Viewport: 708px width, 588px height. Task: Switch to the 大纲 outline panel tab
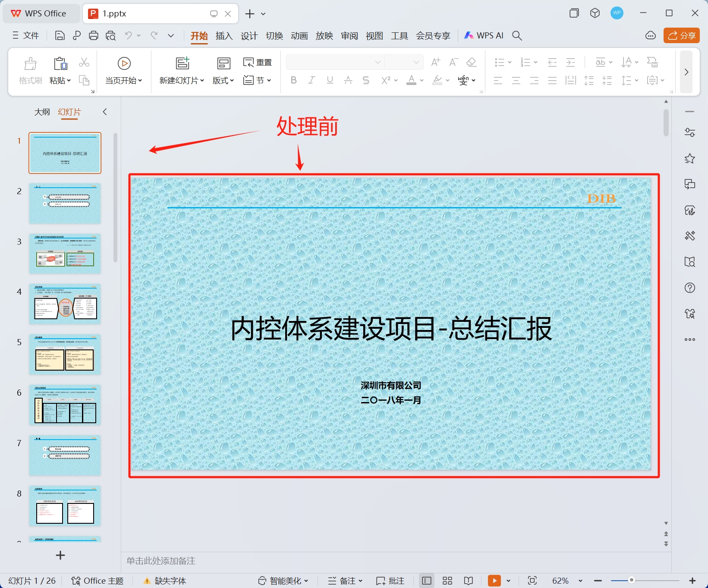pyautogui.click(x=42, y=112)
